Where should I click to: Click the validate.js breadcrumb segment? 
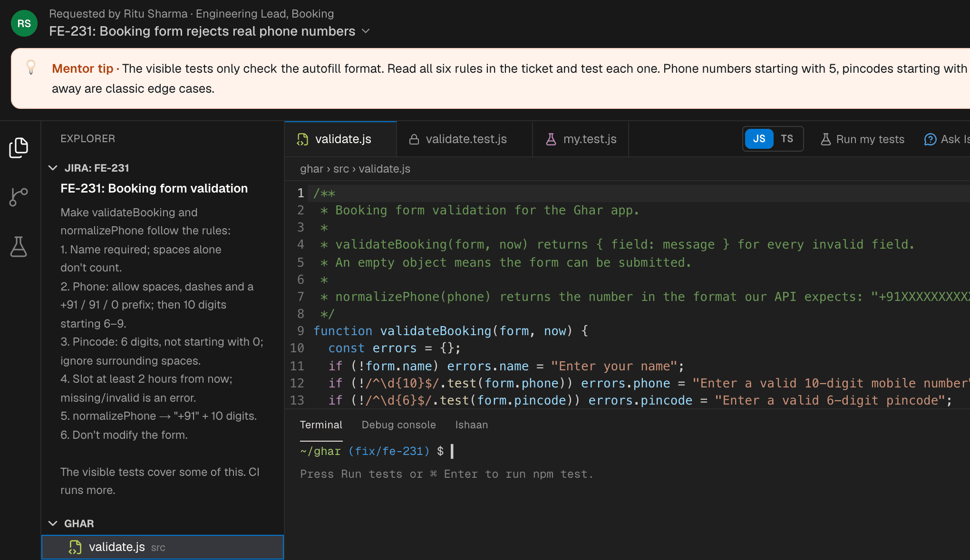pyautogui.click(x=384, y=169)
